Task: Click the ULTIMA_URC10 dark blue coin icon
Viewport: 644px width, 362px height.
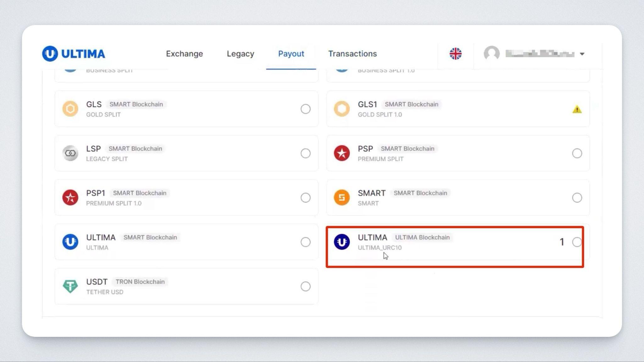Action: [x=342, y=242]
